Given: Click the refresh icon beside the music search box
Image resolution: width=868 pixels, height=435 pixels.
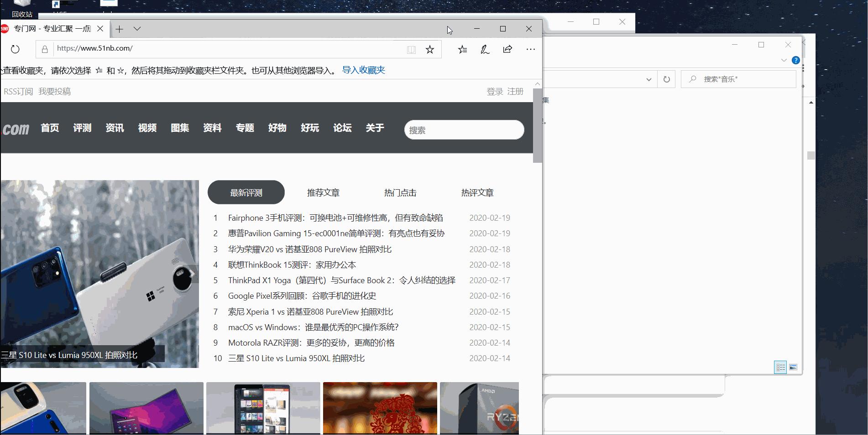Looking at the screenshot, I should (667, 79).
